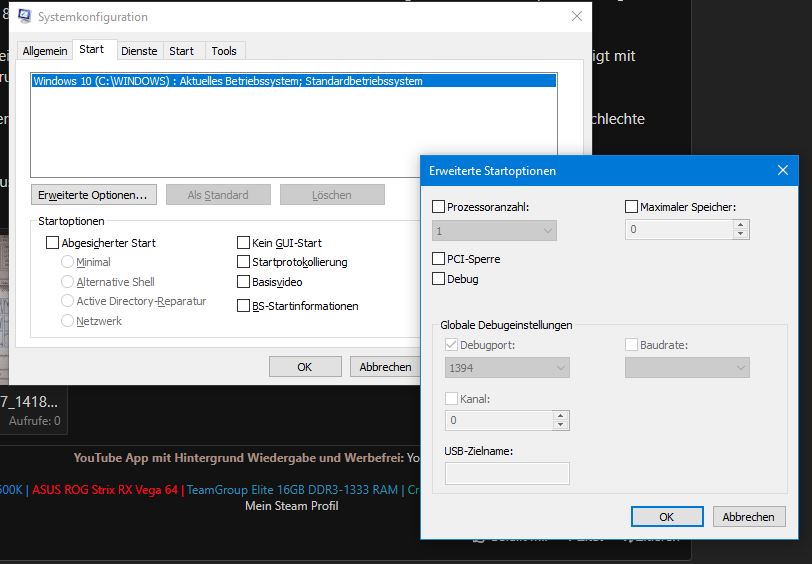
Task: Open the Debugport 1394 dropdown
Action: tap(507, 368)
